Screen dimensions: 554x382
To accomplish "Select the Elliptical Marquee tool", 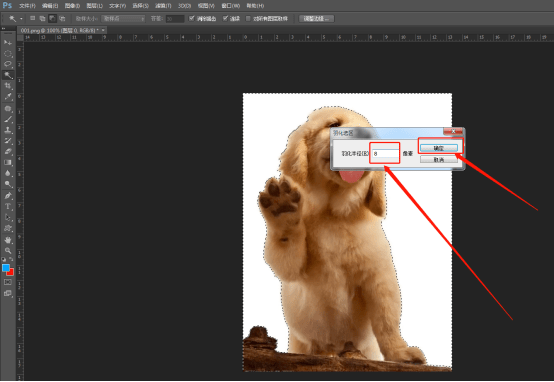I will tap(8, 54).
